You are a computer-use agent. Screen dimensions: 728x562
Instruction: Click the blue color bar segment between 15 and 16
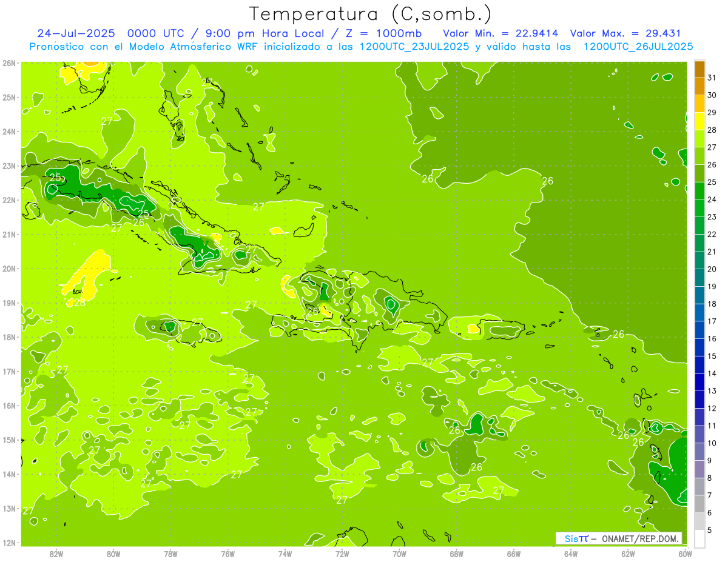(x=699, y=347)
